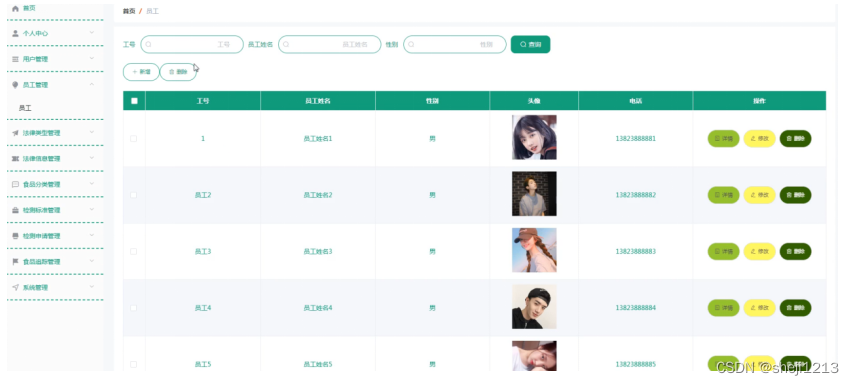Screen dimensions: 854x385
Task: Toggle the select-all checkbox in table header
Action: click(x=135, y=101)
